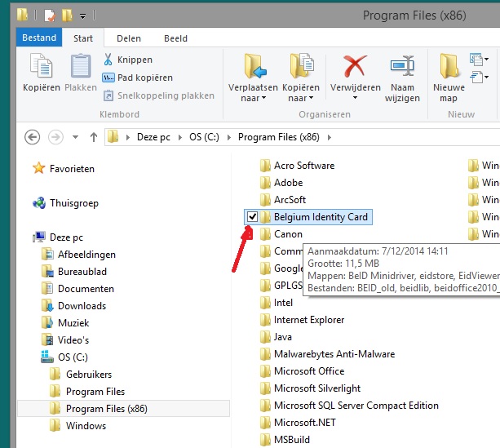Click the OS (C:) drive icon
500x448 pixels.
pyautogui.click(x=47, y=357)
